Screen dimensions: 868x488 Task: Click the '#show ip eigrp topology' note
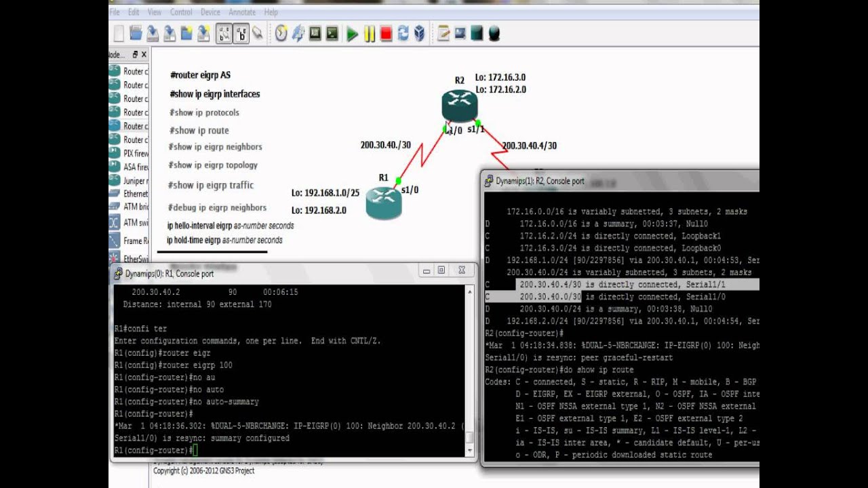213,165
